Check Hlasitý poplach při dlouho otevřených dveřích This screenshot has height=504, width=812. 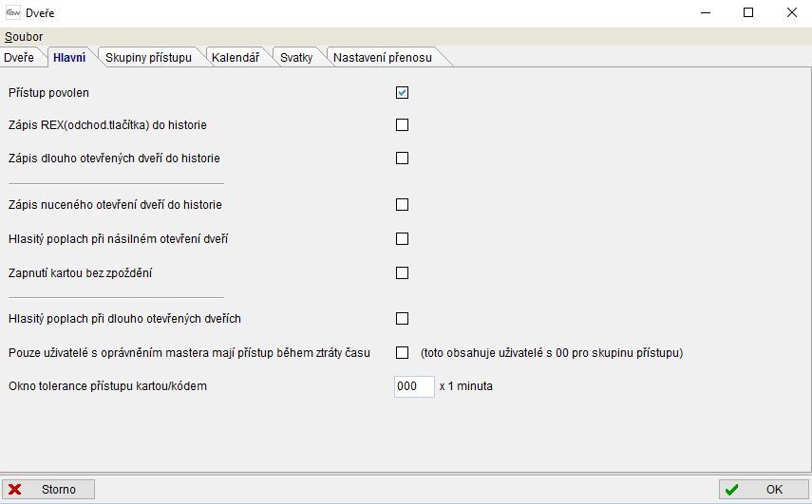[x=402, y=319]
